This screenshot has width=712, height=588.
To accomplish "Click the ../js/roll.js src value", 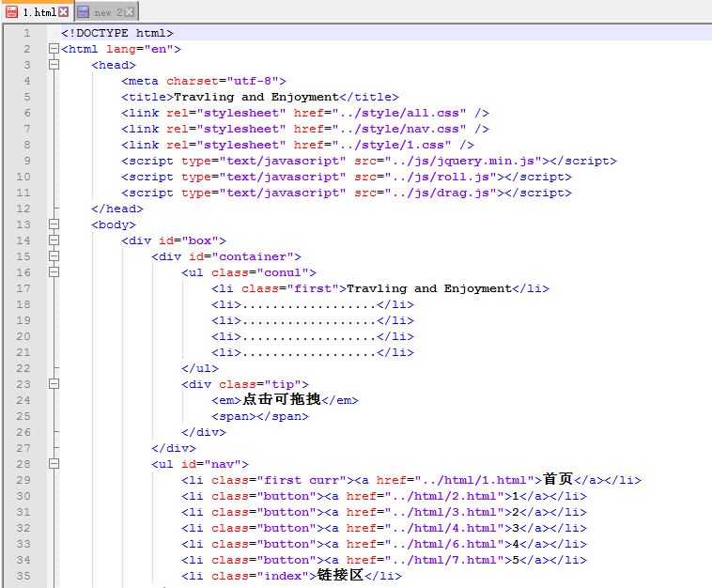I will [x=441, y=178].
